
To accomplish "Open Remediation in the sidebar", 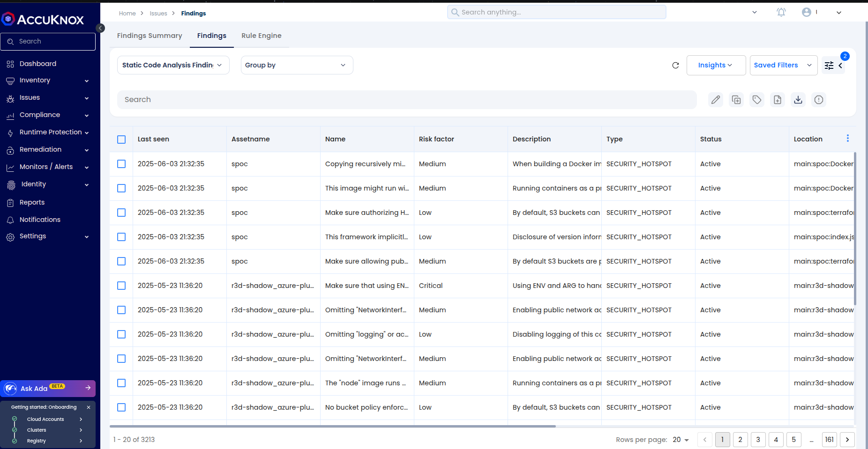I will (x=48, y=150).
